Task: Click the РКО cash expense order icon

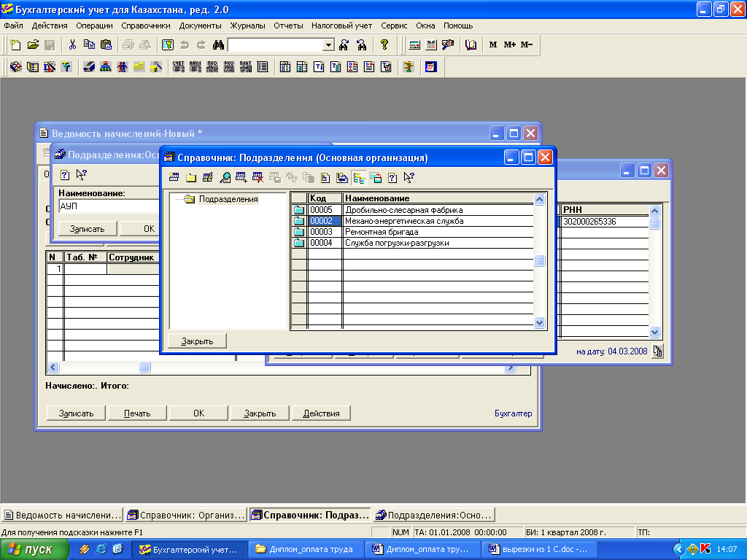Action: click(229, 66)
